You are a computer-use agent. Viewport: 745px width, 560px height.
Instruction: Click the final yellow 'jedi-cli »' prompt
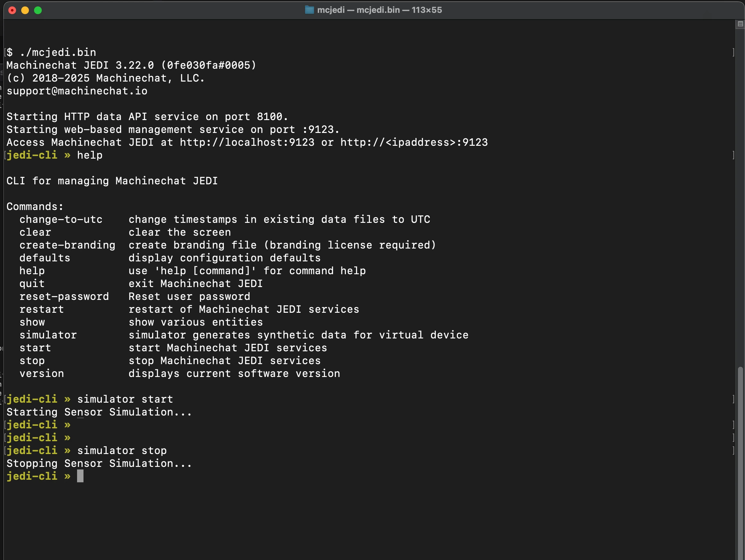39,476
